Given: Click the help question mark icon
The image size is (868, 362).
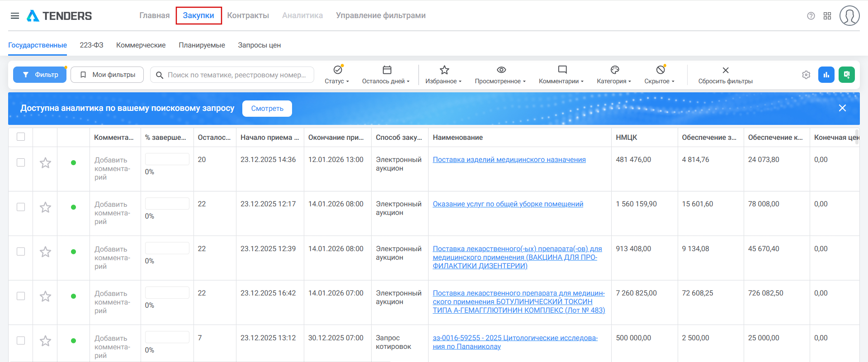Looking at the screenshot, I should pos(811,16).
